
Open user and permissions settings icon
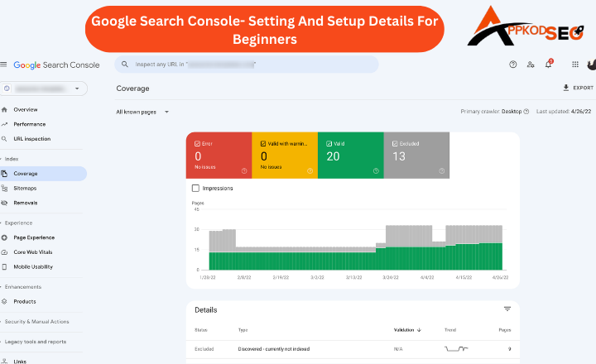point(531,65)
